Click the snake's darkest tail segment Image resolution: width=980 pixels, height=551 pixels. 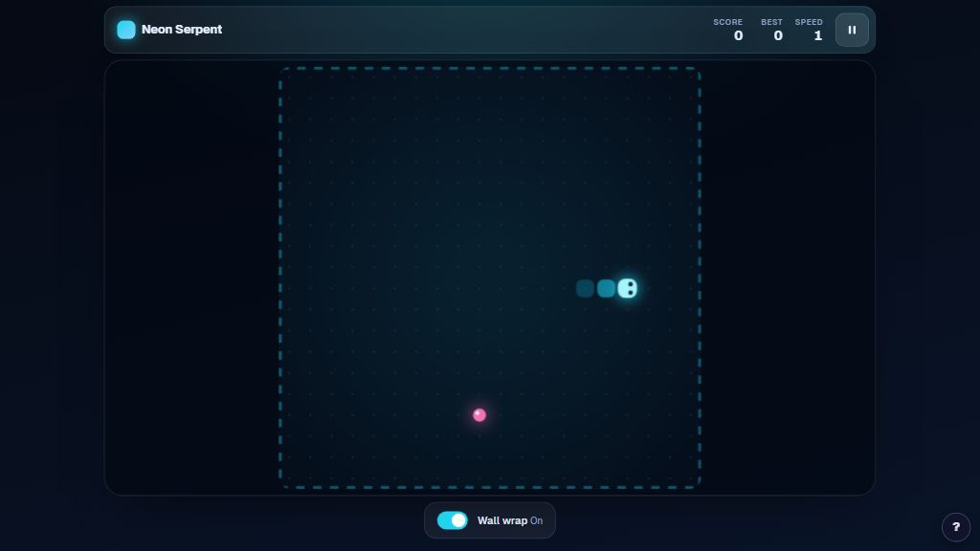click(585, 288)
